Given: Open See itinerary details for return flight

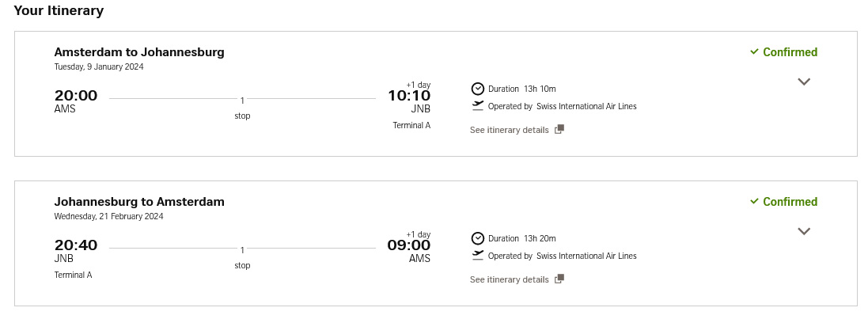Looking at the screenshot, I should click(510, 279).
